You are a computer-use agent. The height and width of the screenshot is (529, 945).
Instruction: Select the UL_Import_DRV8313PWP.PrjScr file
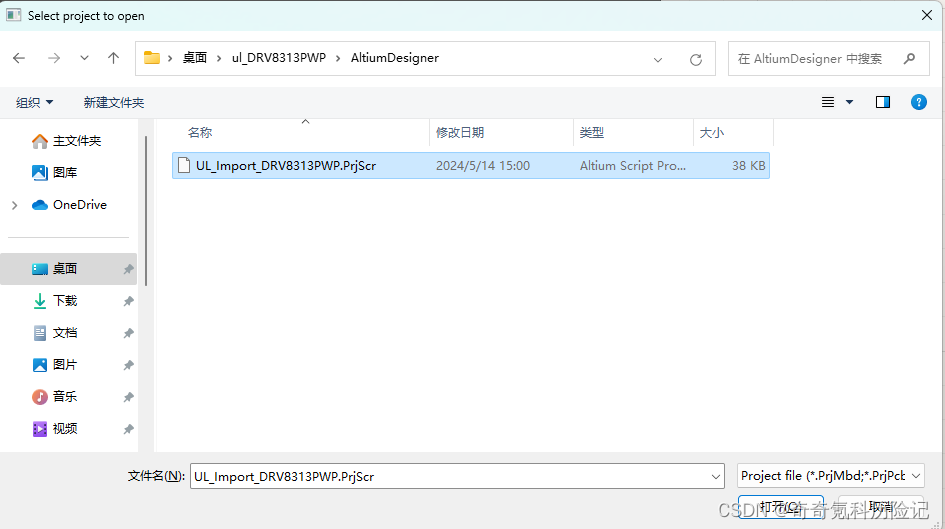471,166
